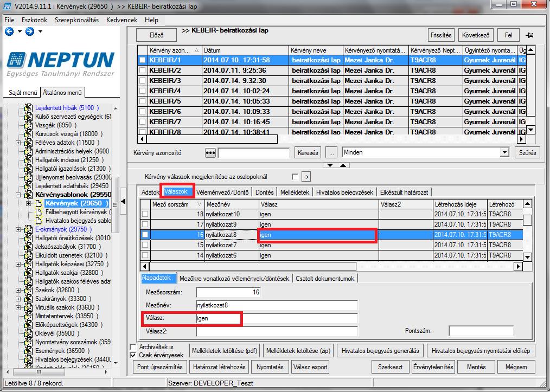This screenshot has width=550, height=392.
Task: Open the forward arrow history dropdown
Action: [40, 31]
